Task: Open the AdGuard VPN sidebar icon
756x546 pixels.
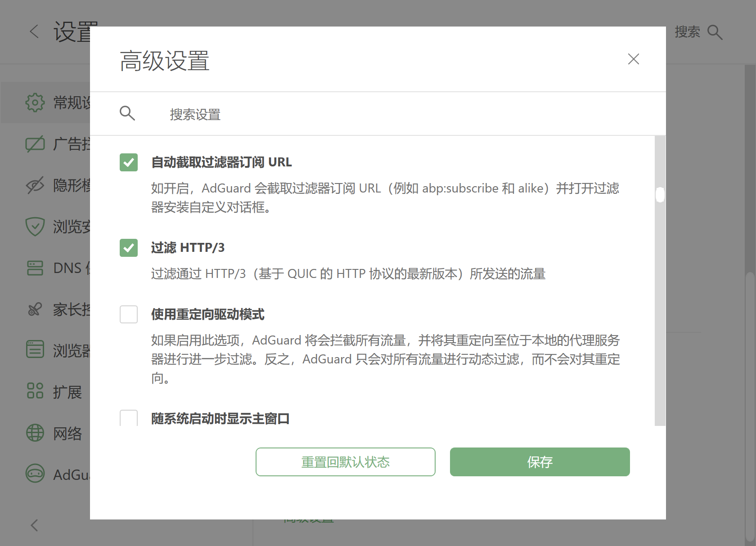Action: [35, 474]
